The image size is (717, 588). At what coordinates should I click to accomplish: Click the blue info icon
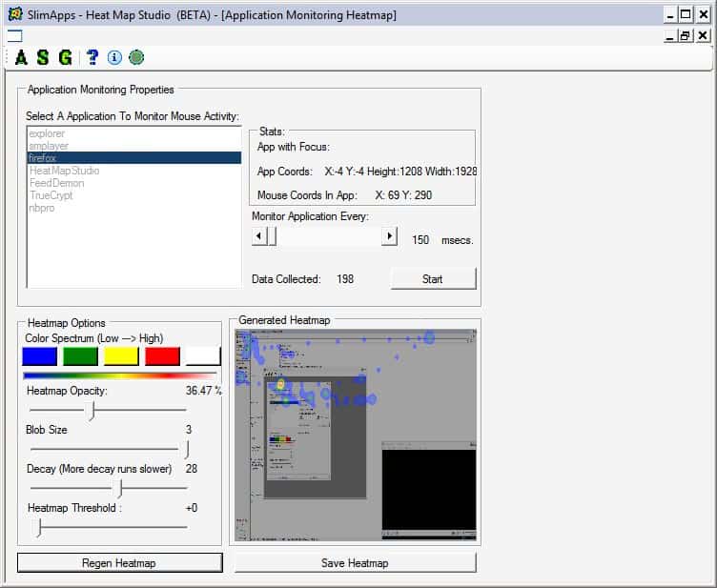pyautogui.click(x=114, y=57)
